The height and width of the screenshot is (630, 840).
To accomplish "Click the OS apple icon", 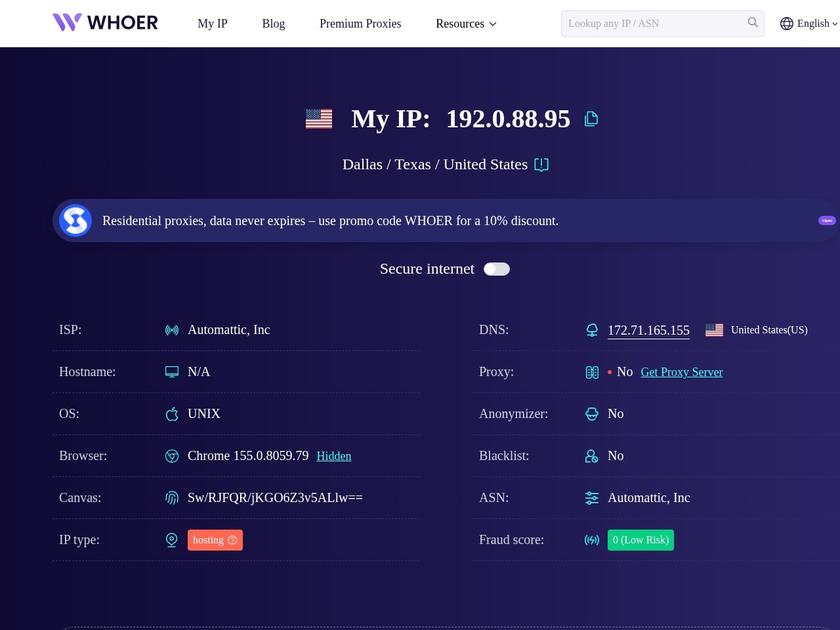I will tap(172, 414).
